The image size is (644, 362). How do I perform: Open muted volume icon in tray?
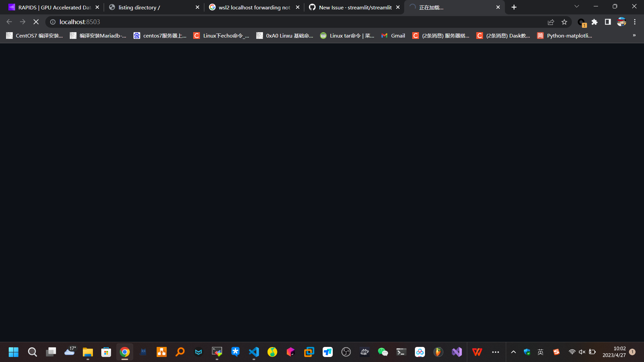[x=582, y=352]
